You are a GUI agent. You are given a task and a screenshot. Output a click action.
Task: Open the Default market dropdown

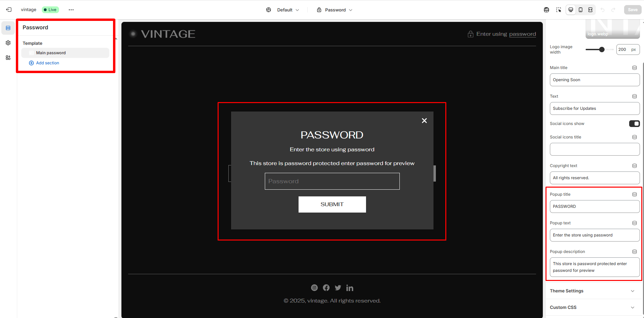283,10
